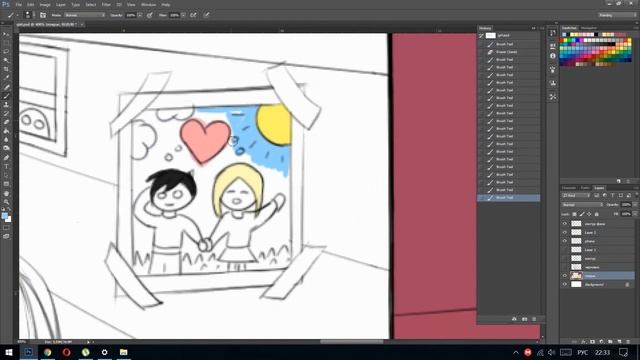Screen dimensions: 640x360
Task: Select the girl.psd snapshot in History
Action: point(509,36)
